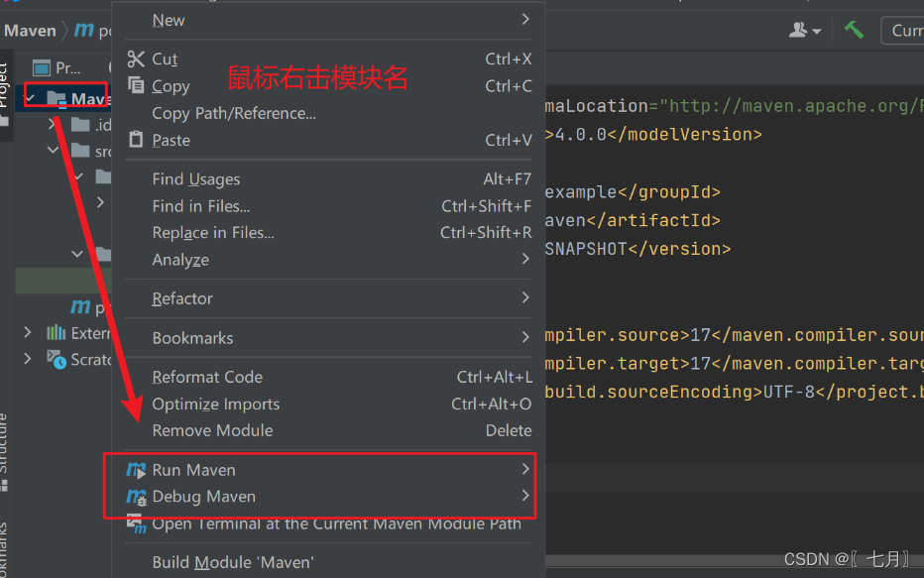The height and width of the screenshot is (578, 924).
Task: Expand the External Libraries node
Action: point(28,332)
